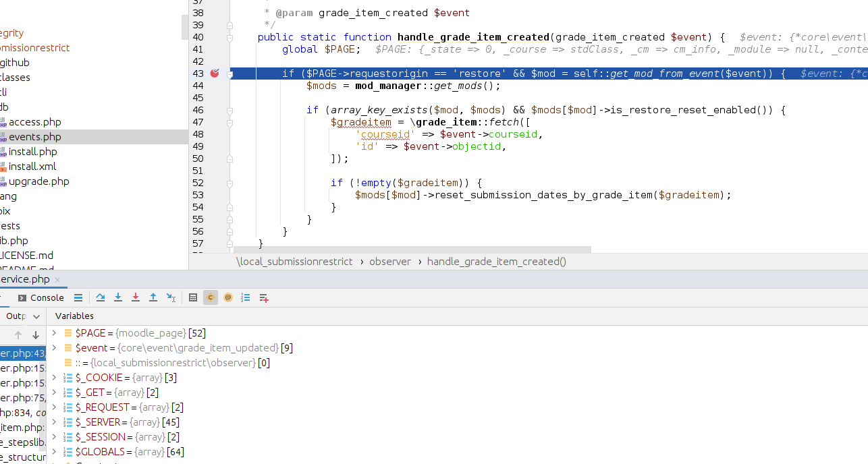Open install.php in the project tree
The height and width of the screenshot is (464, 868).
point(33,152)
